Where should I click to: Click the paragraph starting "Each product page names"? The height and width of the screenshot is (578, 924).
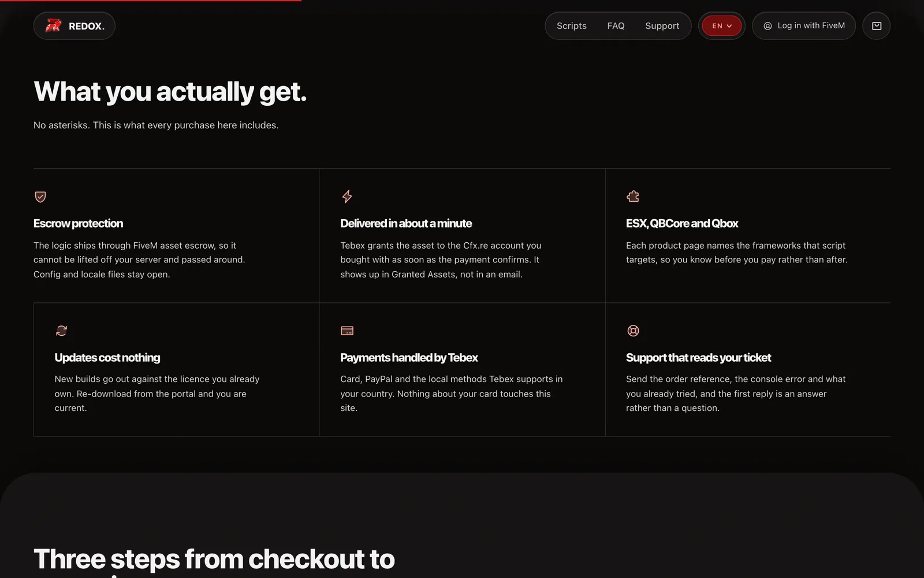point(737,253)
